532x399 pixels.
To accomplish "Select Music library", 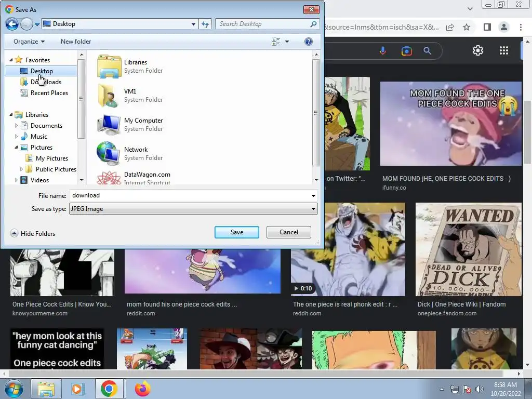I will coord(38,137).
